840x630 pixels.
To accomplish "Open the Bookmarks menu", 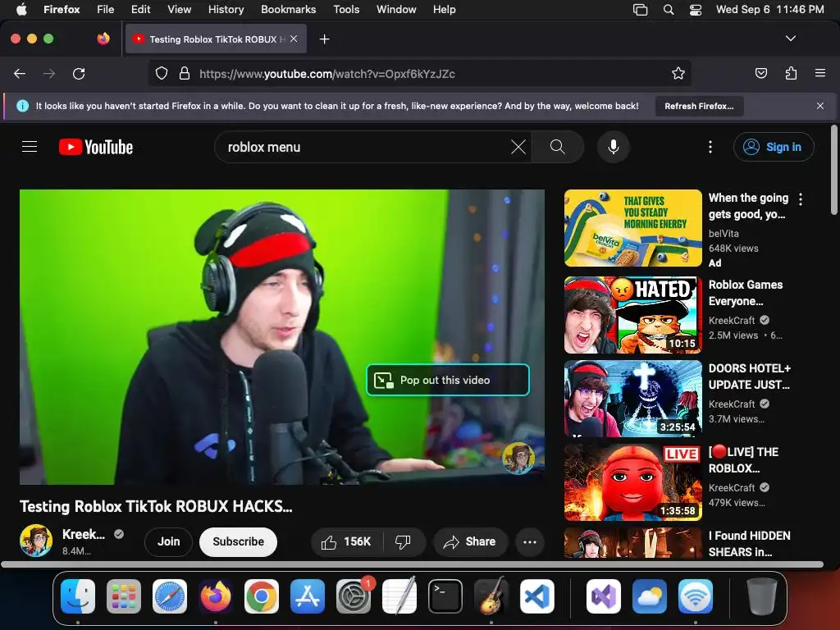I will coord(288,9).
